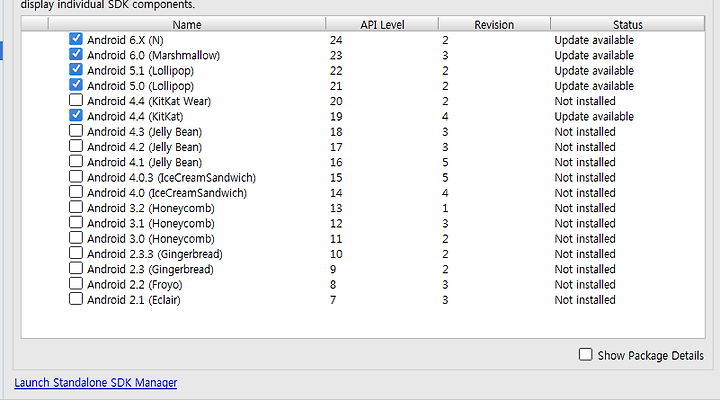This screenshot has height=400, width=720.
Task: Select the 'Android 4.4 (KitKat Wear)' row name
Action: coord(149,101)
